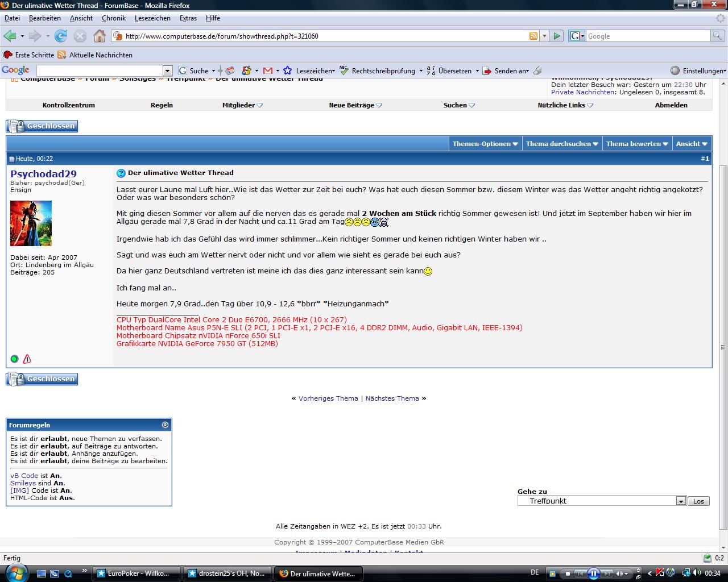Open the Datei menu
The width and height of the screenshot is (728, 582).
click(12, 18)
